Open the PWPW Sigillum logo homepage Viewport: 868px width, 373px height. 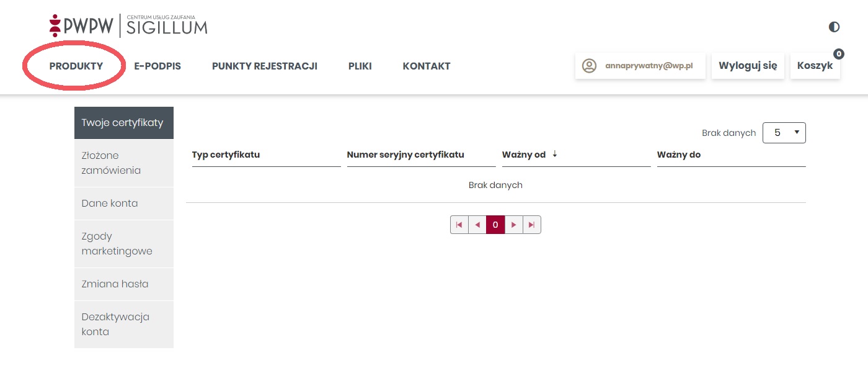128,26
